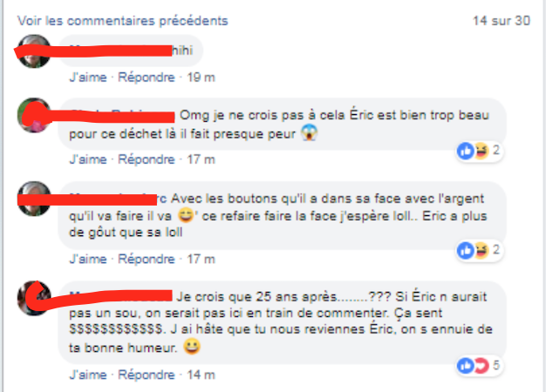The image size is (546, 392).
Task: Open haha reaction on 'Avec les boutons' comment
Action: tap(481, 250)
